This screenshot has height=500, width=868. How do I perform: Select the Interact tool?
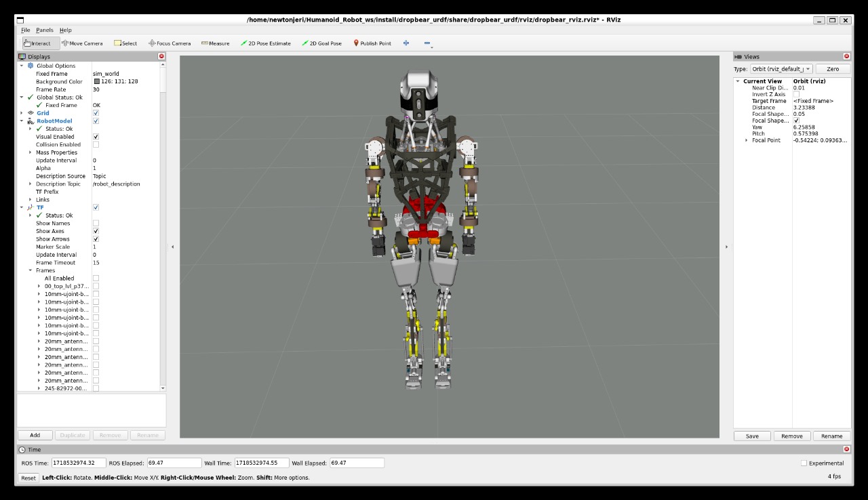(x=37, y=43)
